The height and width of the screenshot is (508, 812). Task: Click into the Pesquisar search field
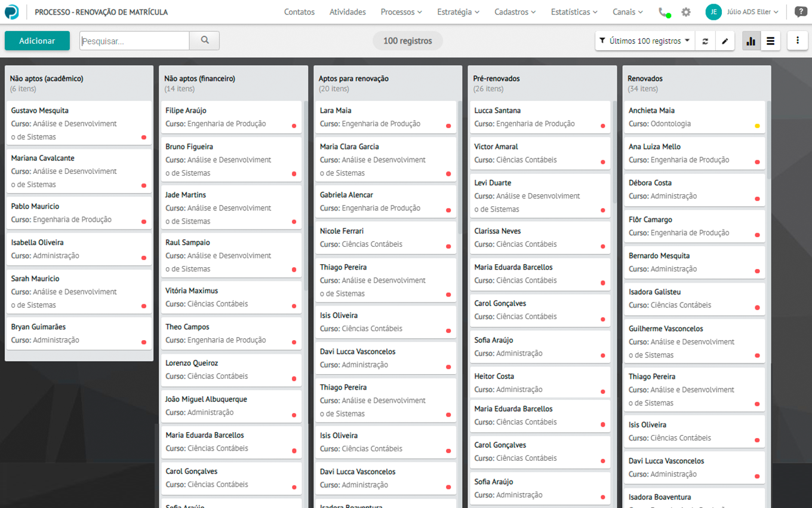pyautogui.click(x=134, y=41)
